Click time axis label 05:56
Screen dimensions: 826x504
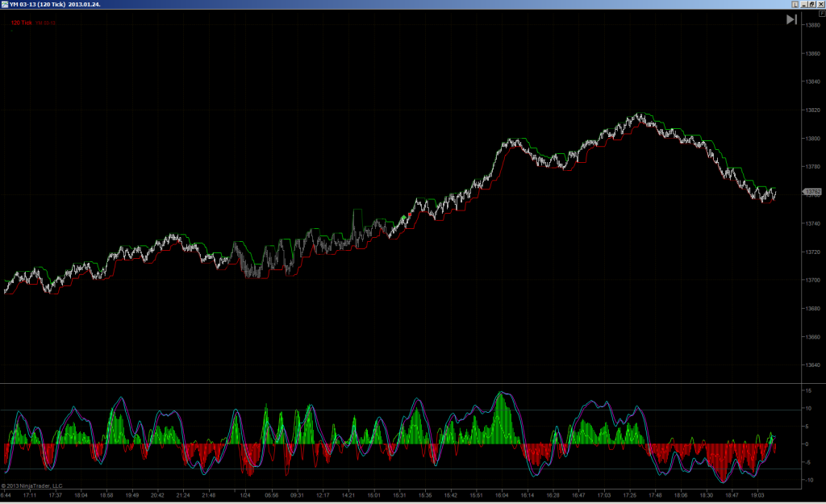pos(271,495)
